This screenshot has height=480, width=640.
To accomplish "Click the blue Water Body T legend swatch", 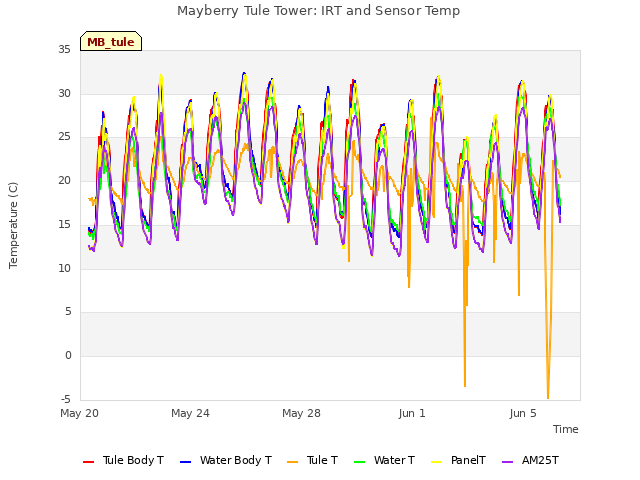I will click(x=185, y=462).
